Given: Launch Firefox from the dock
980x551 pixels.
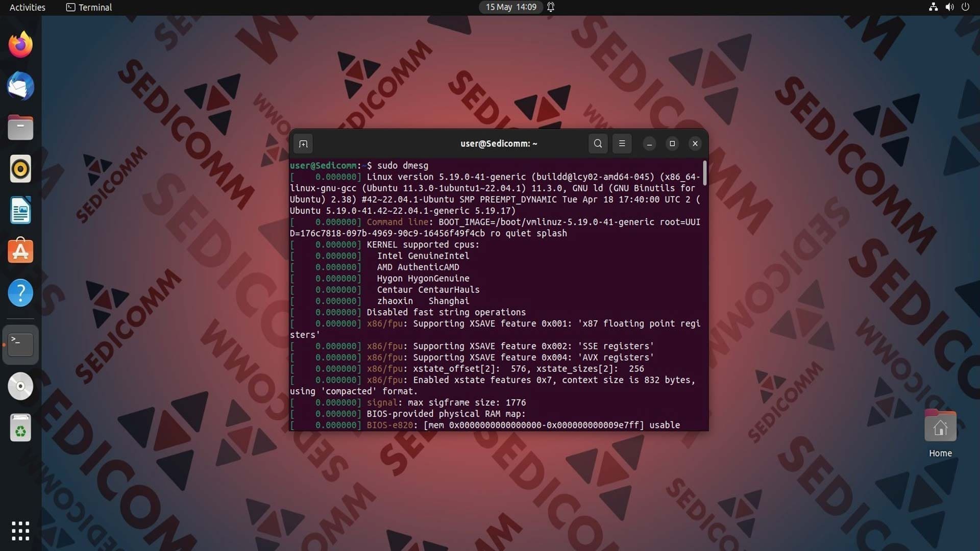Looking at the screenshot, I should [20, 45].
